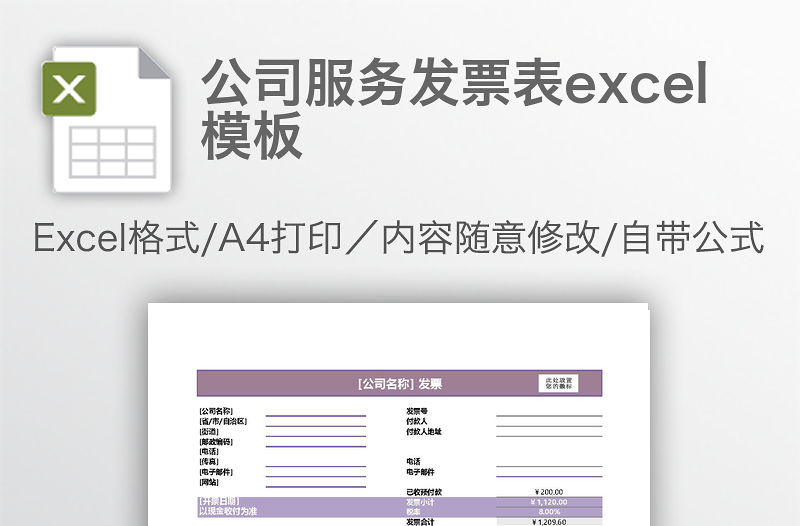Click the unbracketed 电子邮件 label in payer section
The width and height of the screenshot is (800, 526).
point(420,472)
